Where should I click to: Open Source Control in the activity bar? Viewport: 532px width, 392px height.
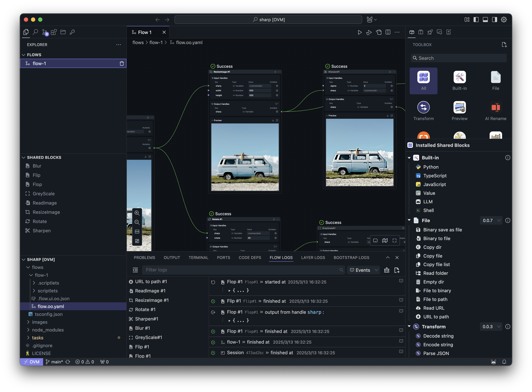45,32
